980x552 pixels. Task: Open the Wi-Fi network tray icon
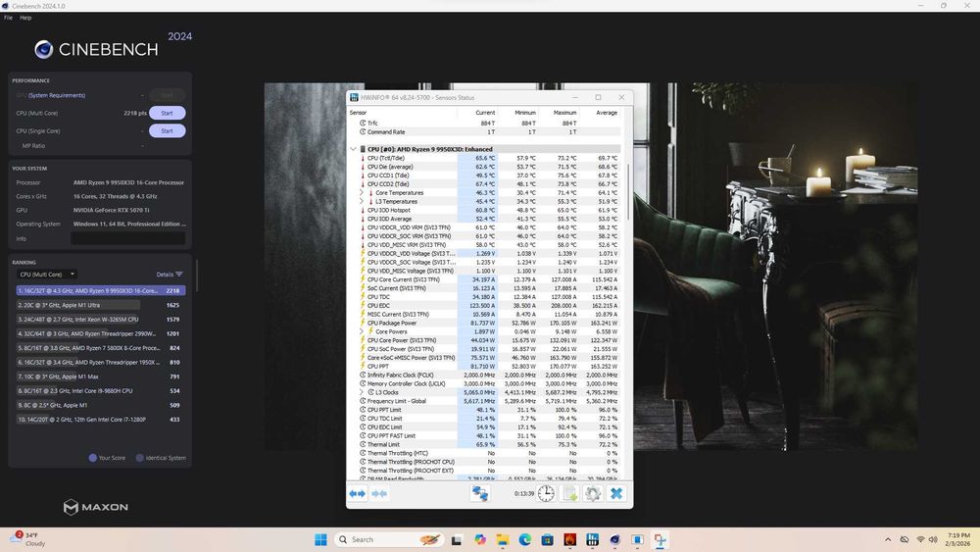pyautogui.click(x=920, y=539)
